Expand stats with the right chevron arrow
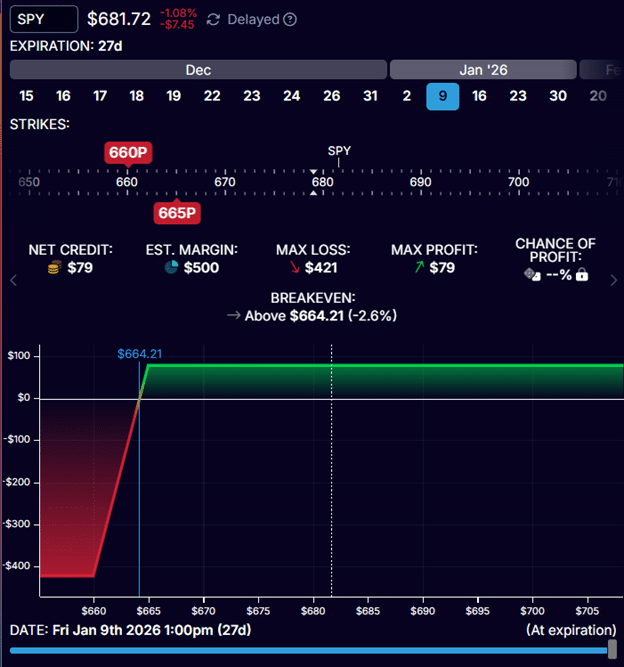This screenshot has width=624, height=667. 613,281
